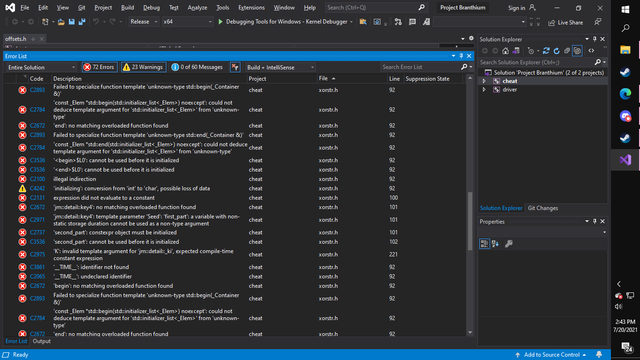Viewport: 640px width, 360px height.
Task: Toggle the 0 of 60 Messages filter
Action: tap(198, 67)
